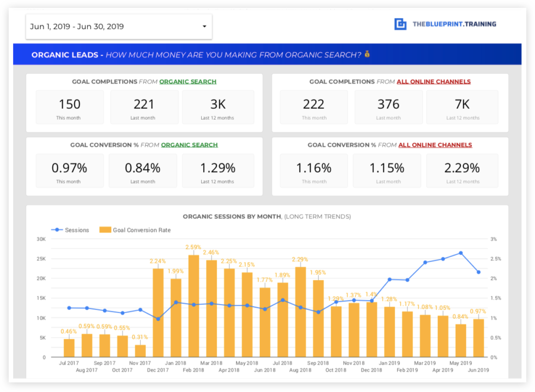The height and width of the screenshot is (392, 535).
Task: Open the ALL ONLINE CHANNELS link under Goal Completions
Action: [x=434, y=82]
